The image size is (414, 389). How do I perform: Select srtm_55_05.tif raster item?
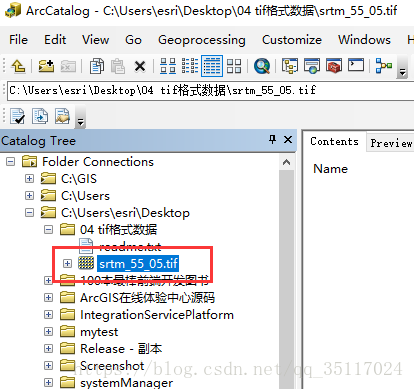[x=138, y=264]
